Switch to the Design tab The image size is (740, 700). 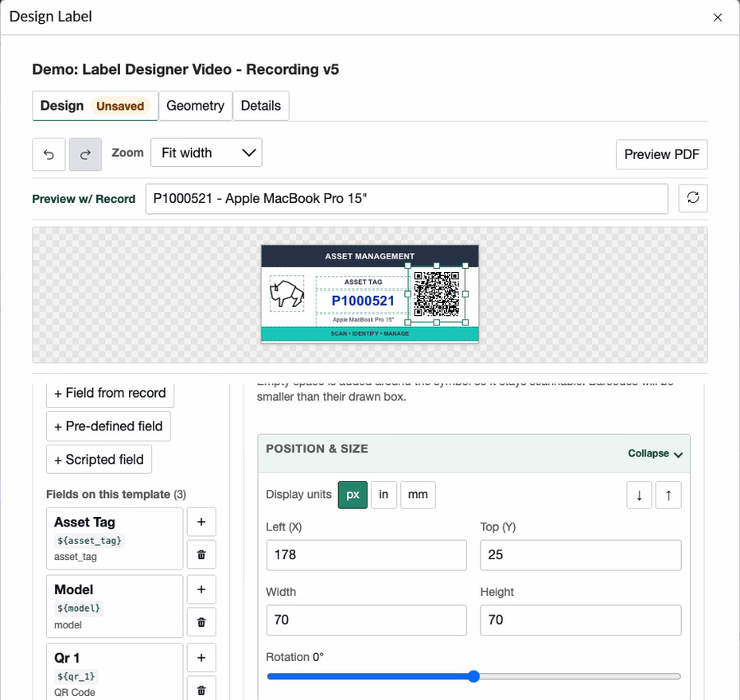95,106
